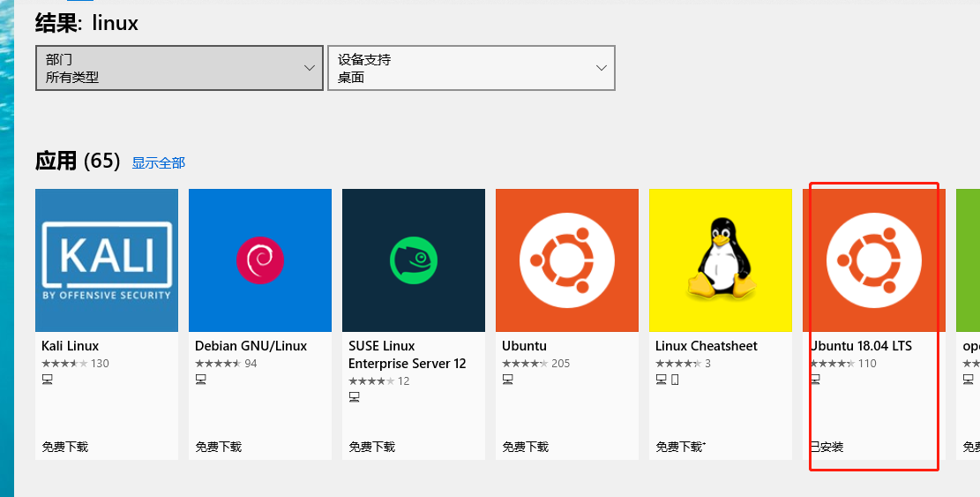Click SUSE Linux Enterprise Server 12 title

pyautogui.click(x=407, y=355)
